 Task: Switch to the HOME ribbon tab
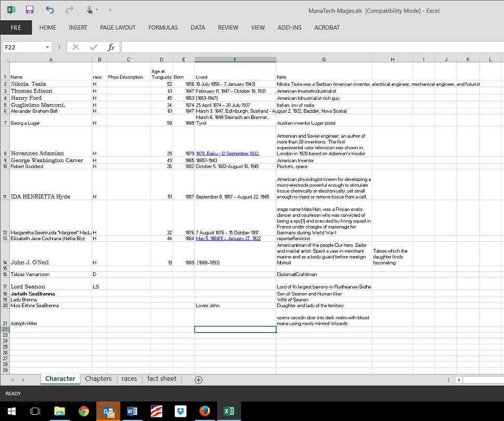point(47,28)
